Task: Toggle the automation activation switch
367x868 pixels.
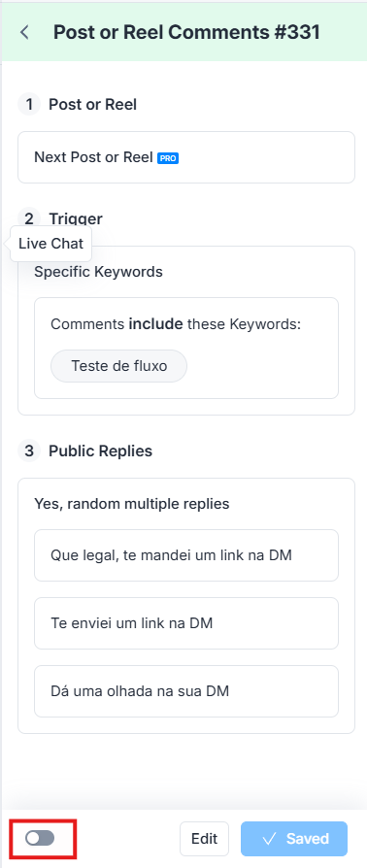Action: click(40, 838)
